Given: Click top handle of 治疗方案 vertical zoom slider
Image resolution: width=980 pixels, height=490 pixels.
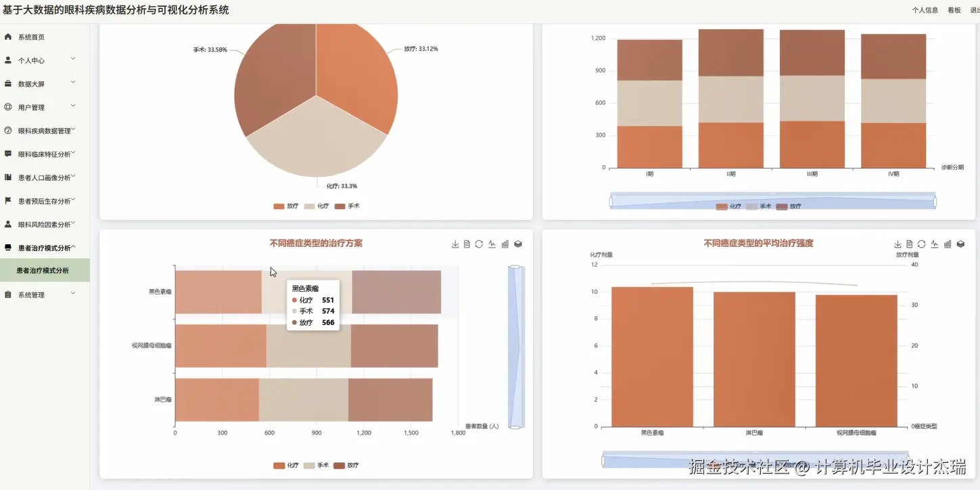Looking at the screenshot, I should tap(515, 267).
